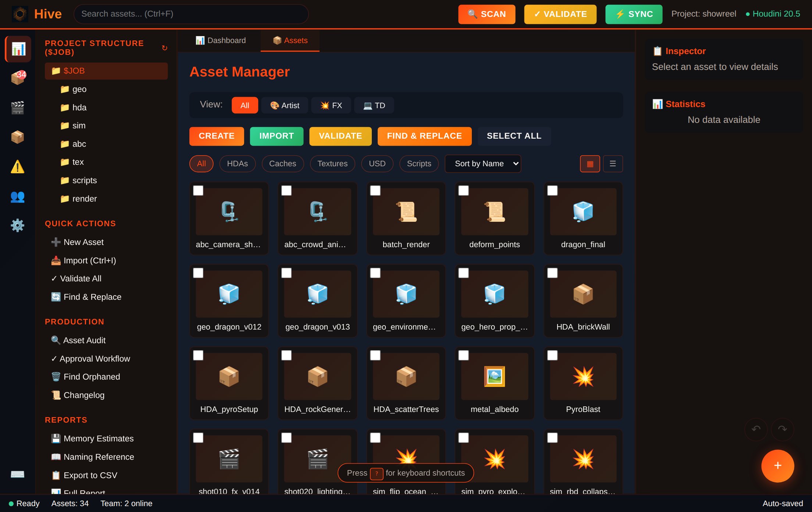Open the dashboard chart icon in sidebar
812x512 pixels.
click(x=18, y=49)
